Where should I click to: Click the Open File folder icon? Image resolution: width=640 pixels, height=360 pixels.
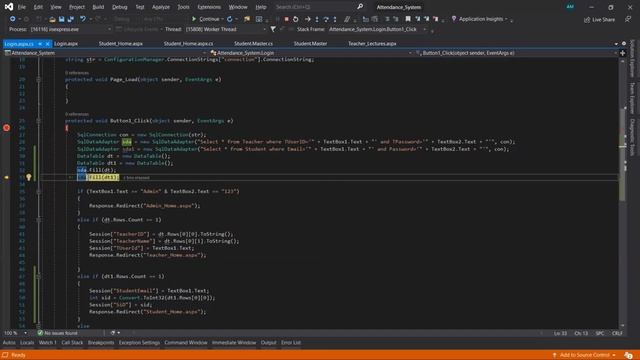pyautogui.click(x=52, y=19)
